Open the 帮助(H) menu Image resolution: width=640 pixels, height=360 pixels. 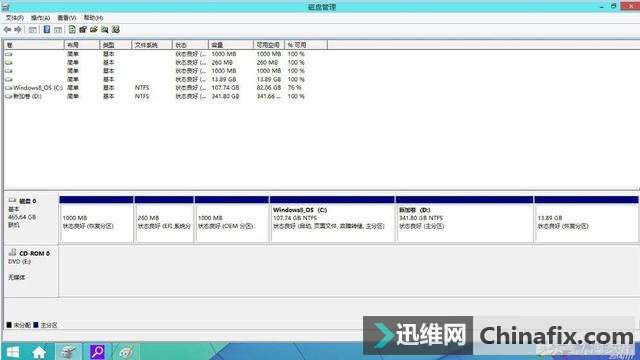pos(93,18)
